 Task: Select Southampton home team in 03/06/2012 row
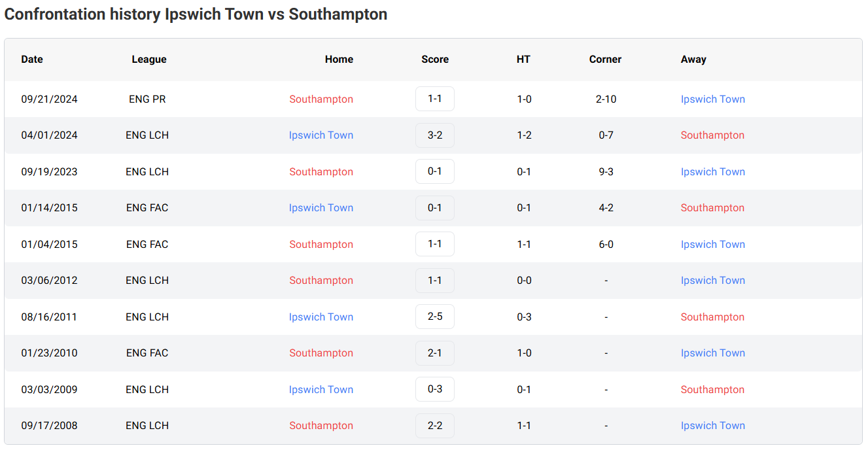pyautogui.click(x=321, y=281)
